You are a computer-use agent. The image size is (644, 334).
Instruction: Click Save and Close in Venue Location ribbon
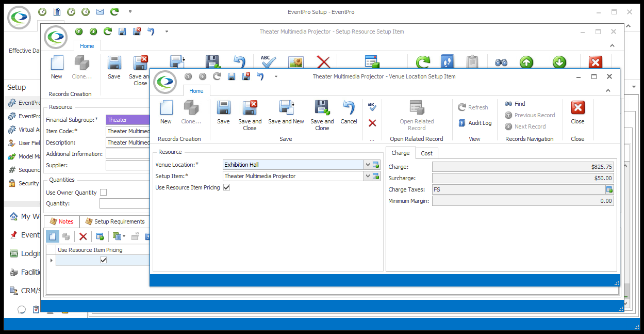point(250,116)
